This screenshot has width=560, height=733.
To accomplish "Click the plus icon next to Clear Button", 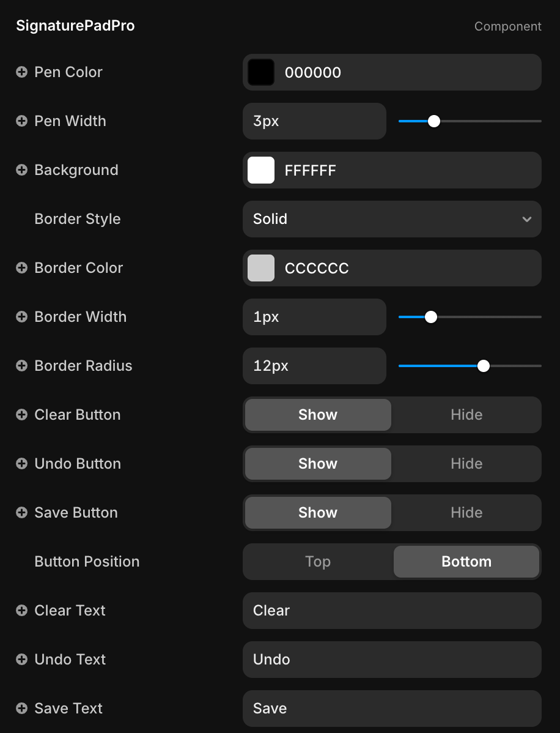I will (21, 415).
